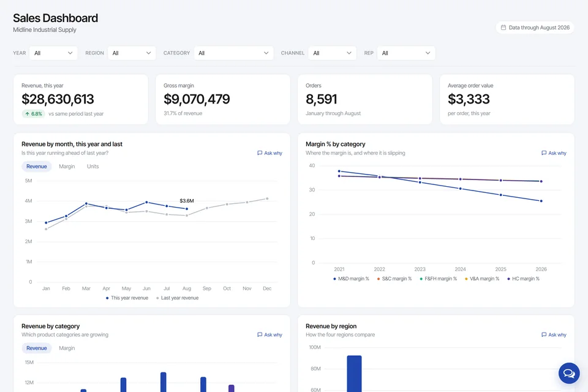Click the Dec label on month axis

[267, 288]
